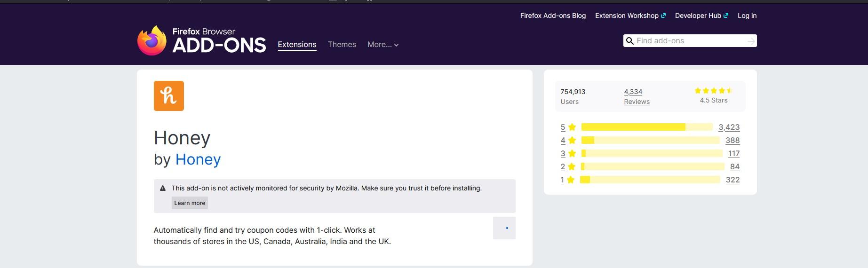Viewport: 868px width, 268px height.
Task: Click the warning triangle icon
Action: tap(163, 188)
